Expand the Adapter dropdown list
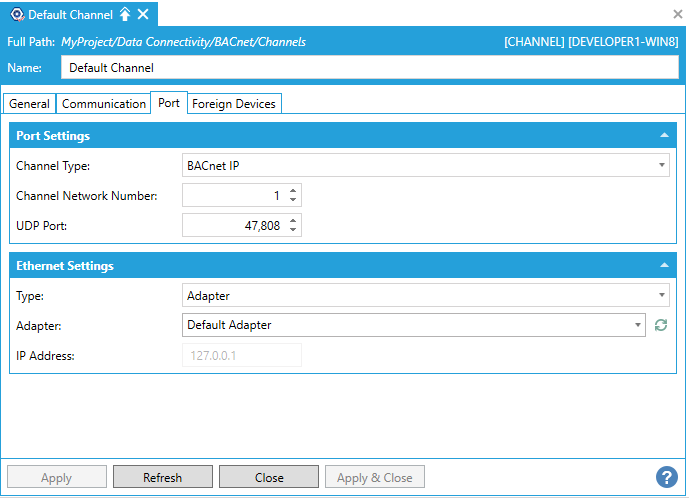Viewport: 689px width, 498px height. (638, 325)
